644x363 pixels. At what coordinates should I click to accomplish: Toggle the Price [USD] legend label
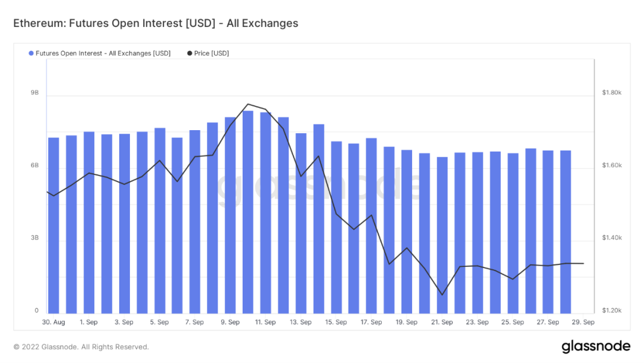click(x=212, y=54)
